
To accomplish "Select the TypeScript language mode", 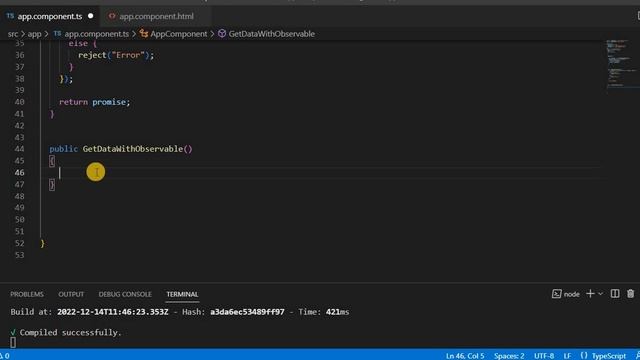I will pos(609,356).
